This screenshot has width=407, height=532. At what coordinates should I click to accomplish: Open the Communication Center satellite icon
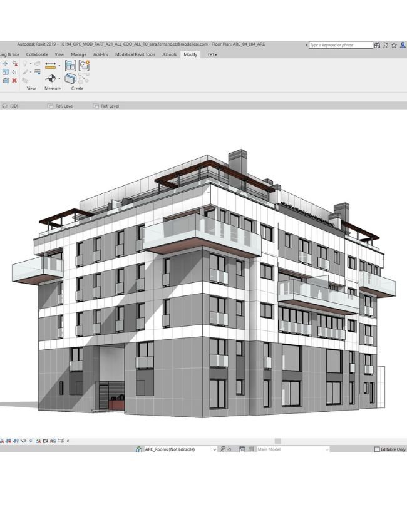point(386,45)
